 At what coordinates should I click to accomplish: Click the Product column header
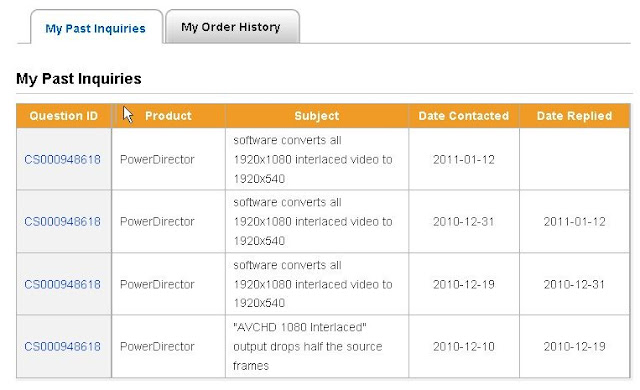pyautogui.click(x=169, y=116)
